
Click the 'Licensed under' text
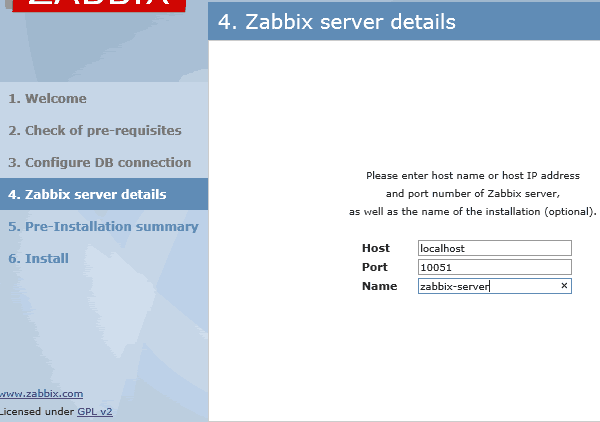pos(37,412)
